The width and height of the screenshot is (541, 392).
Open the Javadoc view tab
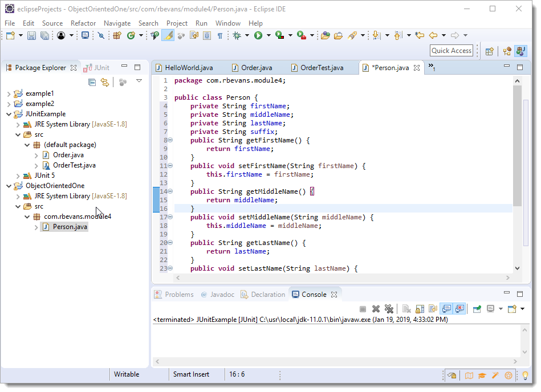pyautogui.click(x=218, y=295)
